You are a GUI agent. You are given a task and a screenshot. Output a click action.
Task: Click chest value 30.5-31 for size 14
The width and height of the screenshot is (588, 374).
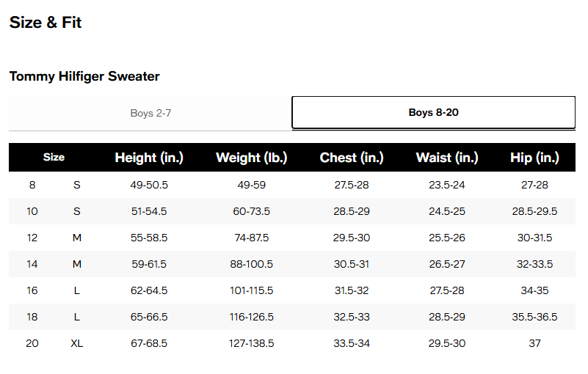[x=352, y=264]
